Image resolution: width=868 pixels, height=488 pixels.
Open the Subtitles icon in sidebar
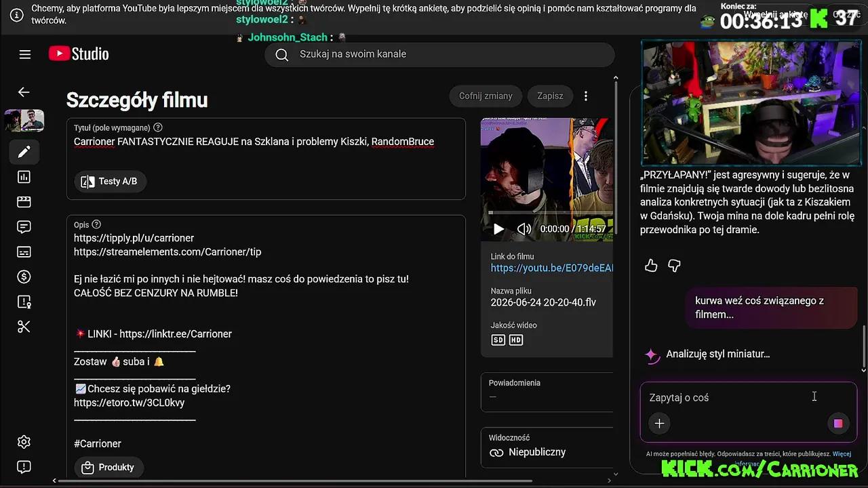pos(24,252)
